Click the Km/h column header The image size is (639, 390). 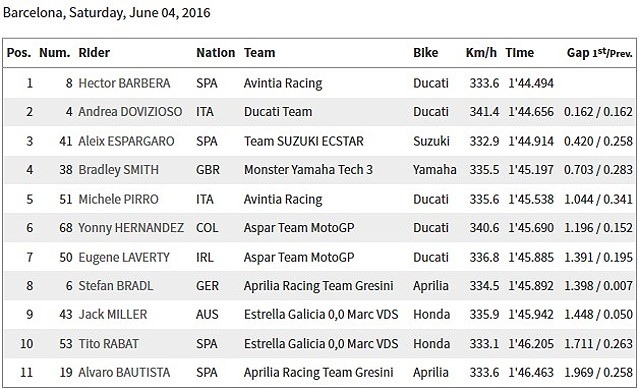[x=481, y=53]
